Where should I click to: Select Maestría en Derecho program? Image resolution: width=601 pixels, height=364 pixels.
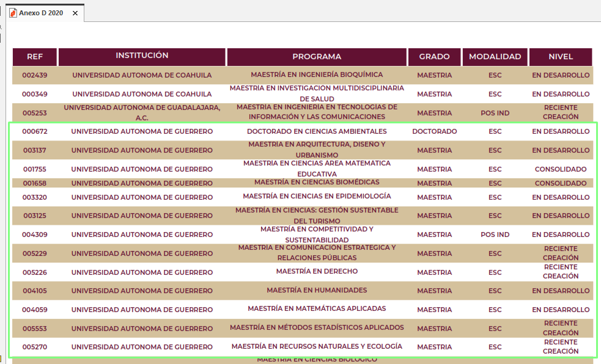[317, 271]
